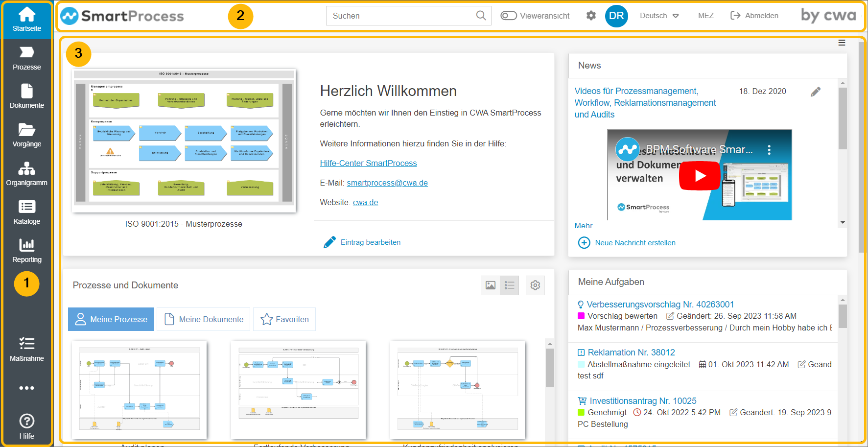Click the Abstellmaßnahme eingeleitet status text
The image size is (868, 447).
(x=639, y=365)
